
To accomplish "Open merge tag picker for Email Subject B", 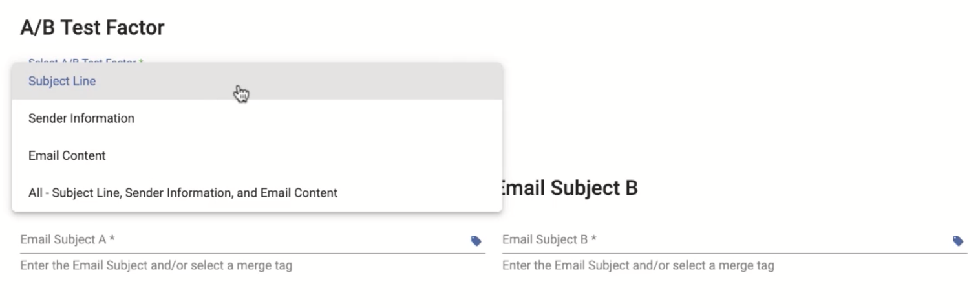I will pos(958,241).
